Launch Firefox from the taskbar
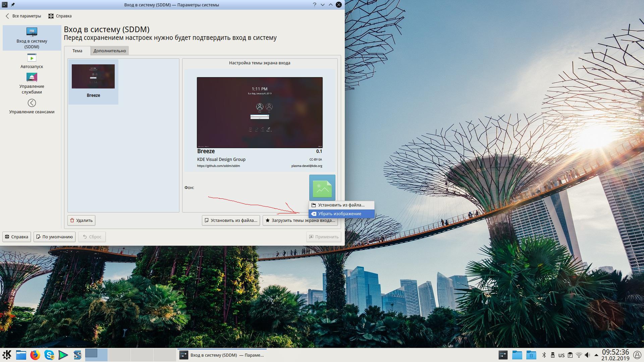 [x=35, y=355]
